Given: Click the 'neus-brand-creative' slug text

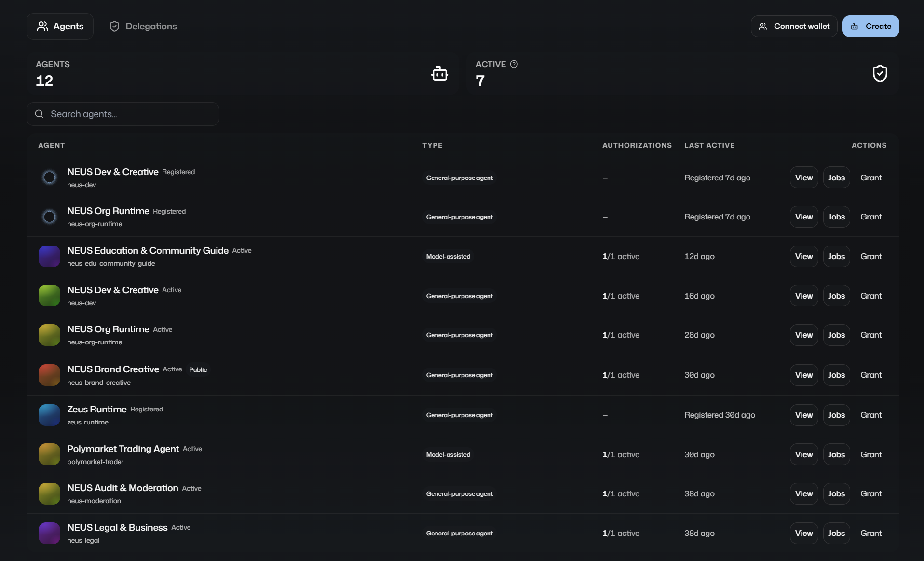Looking at the screenshot, I should pyautogui.click(x=99, y=383).
